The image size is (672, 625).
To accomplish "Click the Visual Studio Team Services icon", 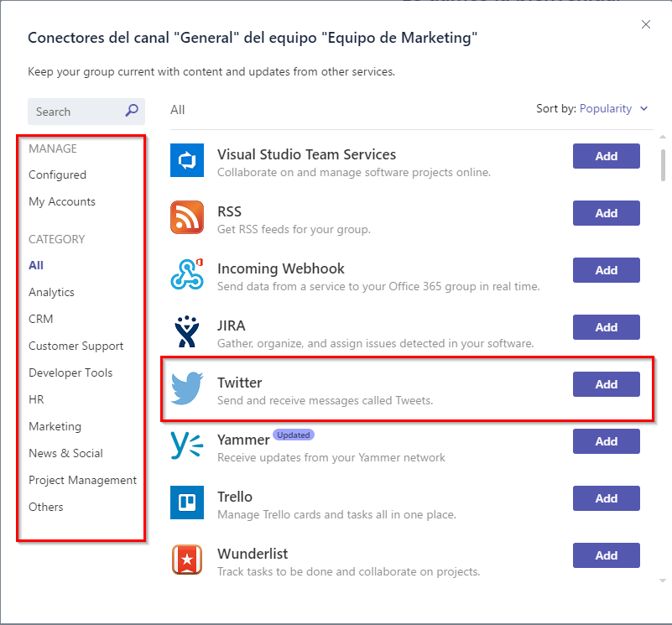I will click(x=187, y=160).
